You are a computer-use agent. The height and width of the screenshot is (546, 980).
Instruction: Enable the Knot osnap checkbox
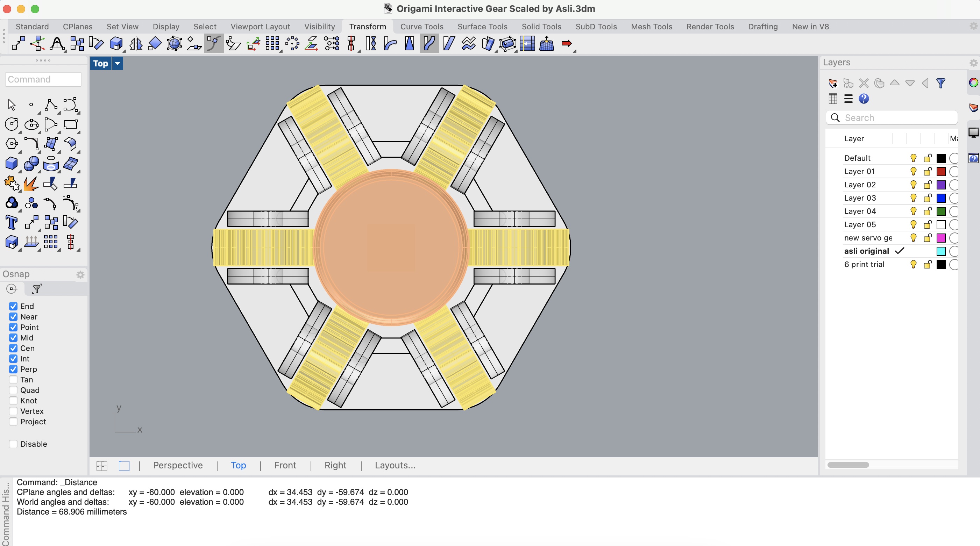pos(13,401)
